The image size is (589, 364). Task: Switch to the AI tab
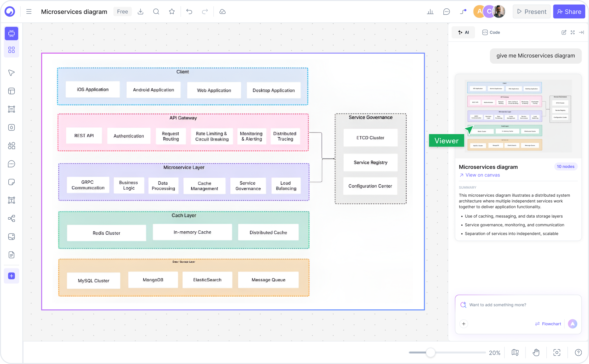[463, 32]
